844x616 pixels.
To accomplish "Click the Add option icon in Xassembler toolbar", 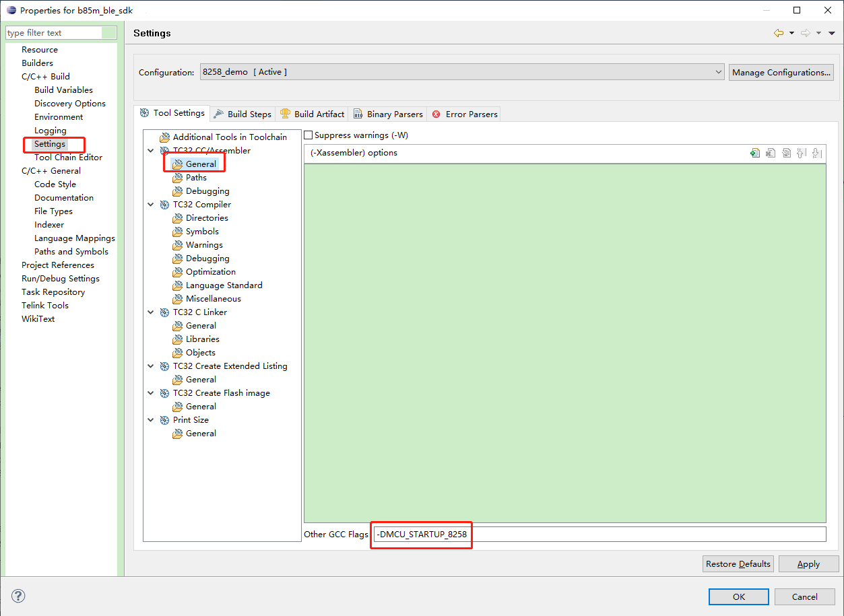I will click(754, 153).
